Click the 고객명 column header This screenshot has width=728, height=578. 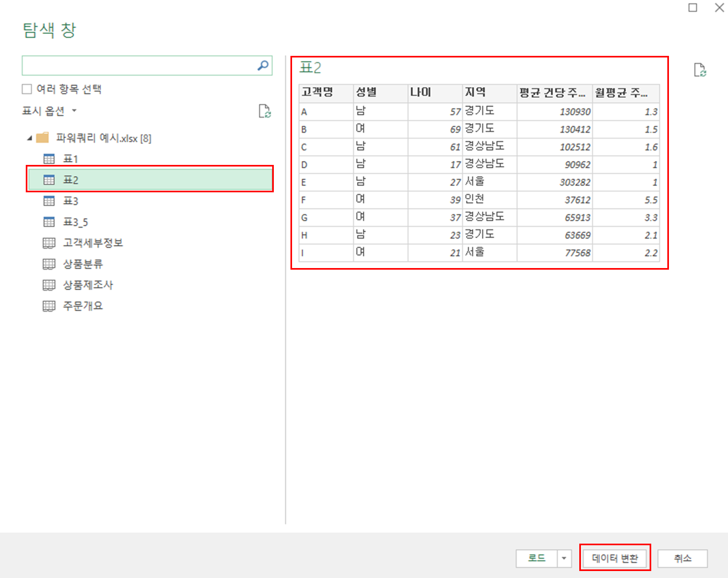[x=326, y=93]
